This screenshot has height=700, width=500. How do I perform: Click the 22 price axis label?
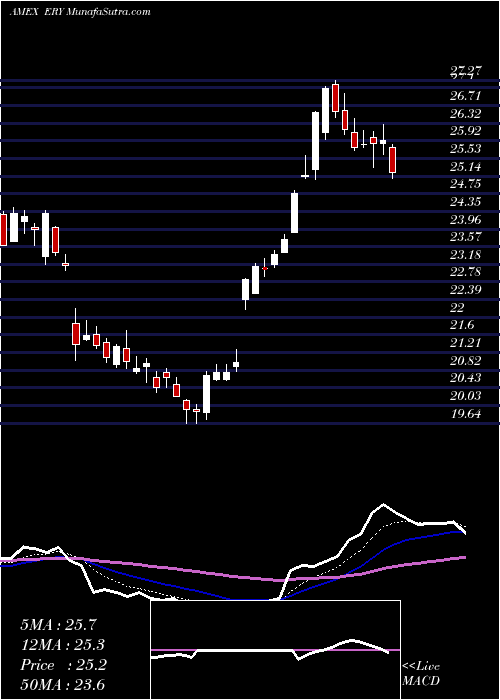(457, 307)
